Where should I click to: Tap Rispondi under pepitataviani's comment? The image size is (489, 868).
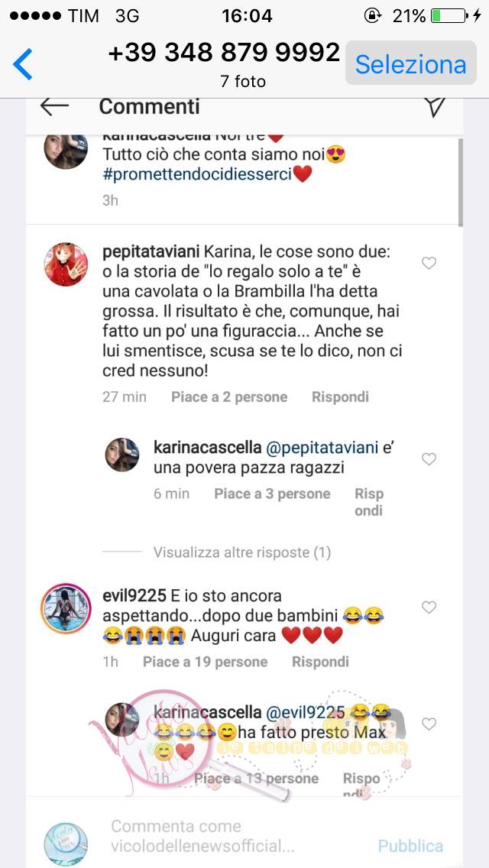(x=340, y=397)
